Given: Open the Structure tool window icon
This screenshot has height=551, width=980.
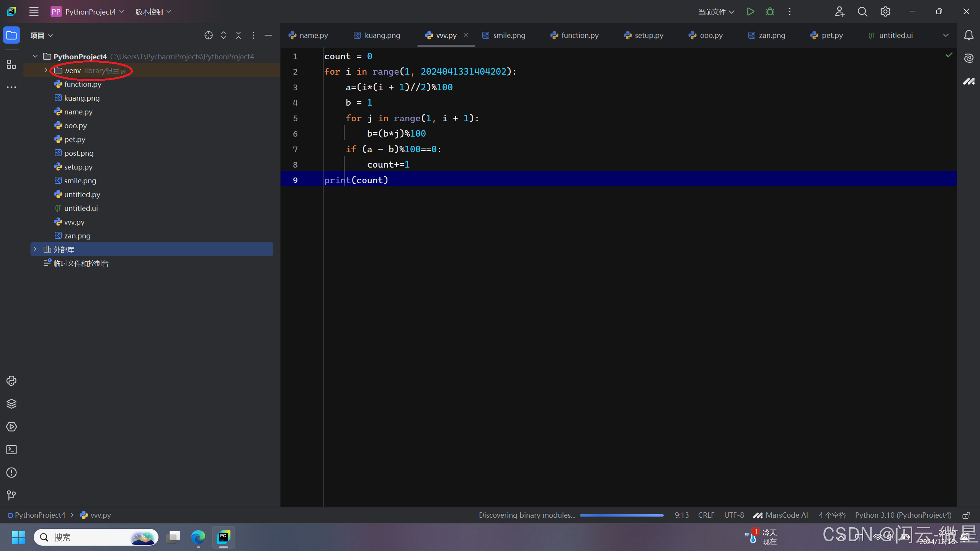Looking at the screenshot, I should [x=11, y=64].
